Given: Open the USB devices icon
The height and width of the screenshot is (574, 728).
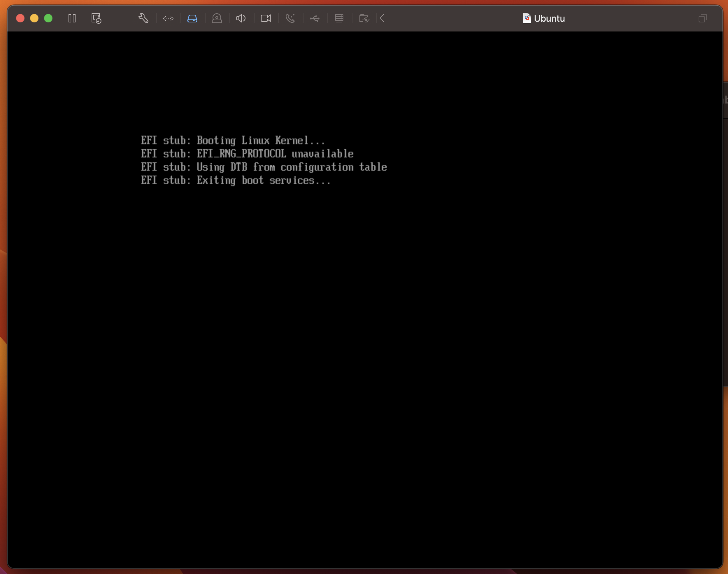Looking at the screenshot, I should pyautogui.click(x=315, y=18).
